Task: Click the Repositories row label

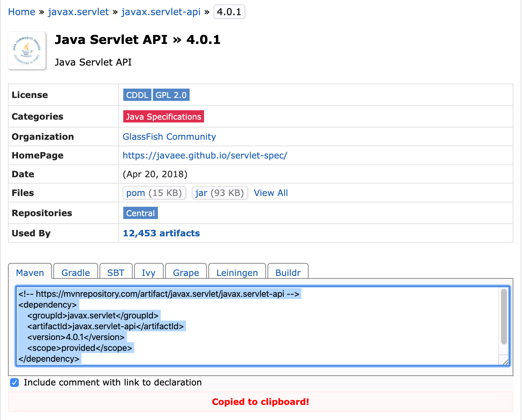Action: coord(42,213)
